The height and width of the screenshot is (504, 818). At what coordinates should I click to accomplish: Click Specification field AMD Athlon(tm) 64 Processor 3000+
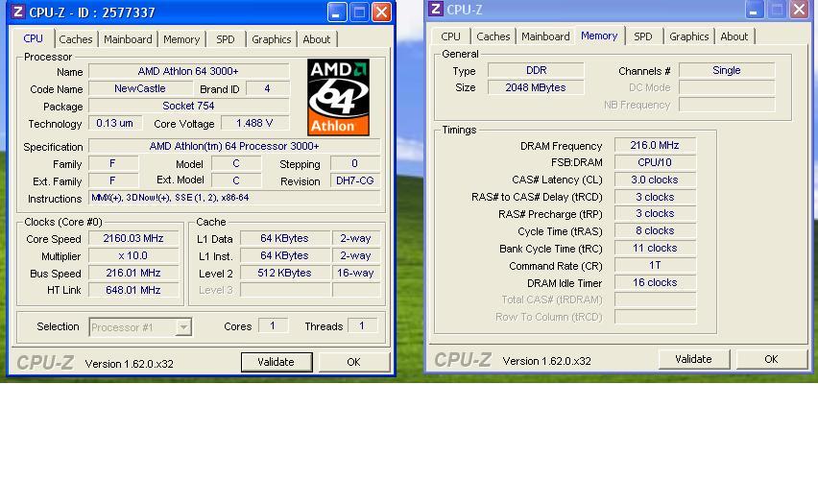click(234, 146)
